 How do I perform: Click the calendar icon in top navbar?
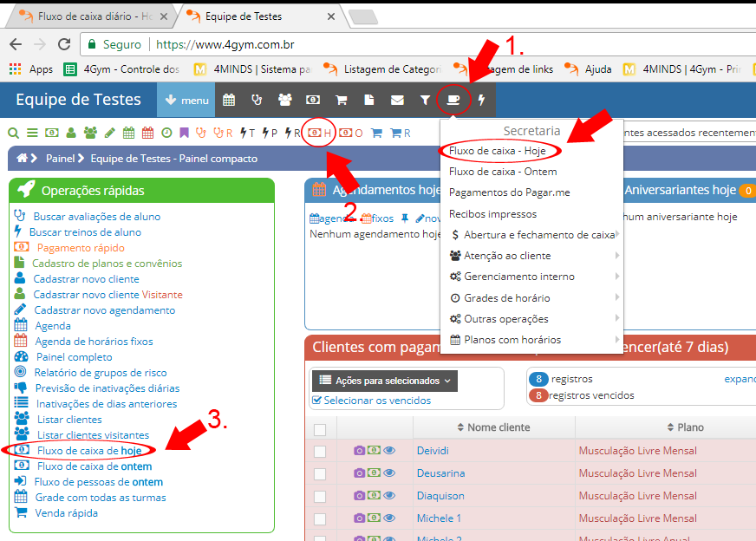pos(229,101)
